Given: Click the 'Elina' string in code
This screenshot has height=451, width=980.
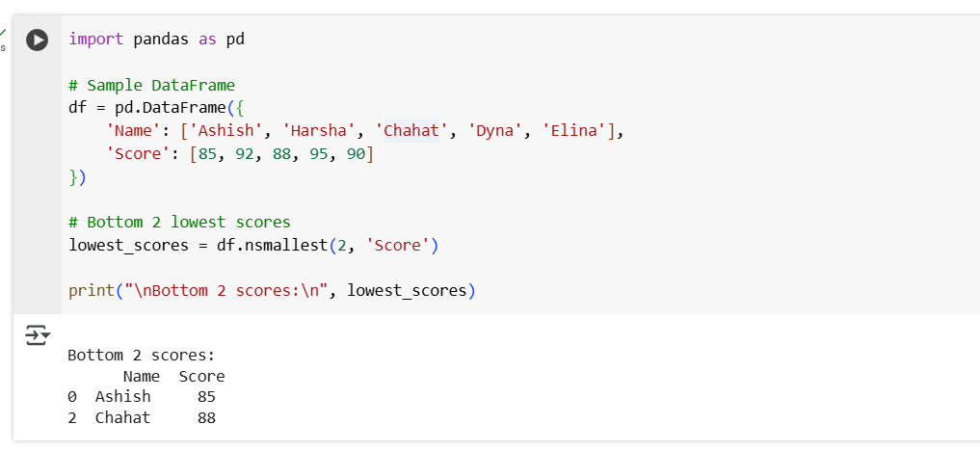Looking at the screenshot, I should coord(576,131).
